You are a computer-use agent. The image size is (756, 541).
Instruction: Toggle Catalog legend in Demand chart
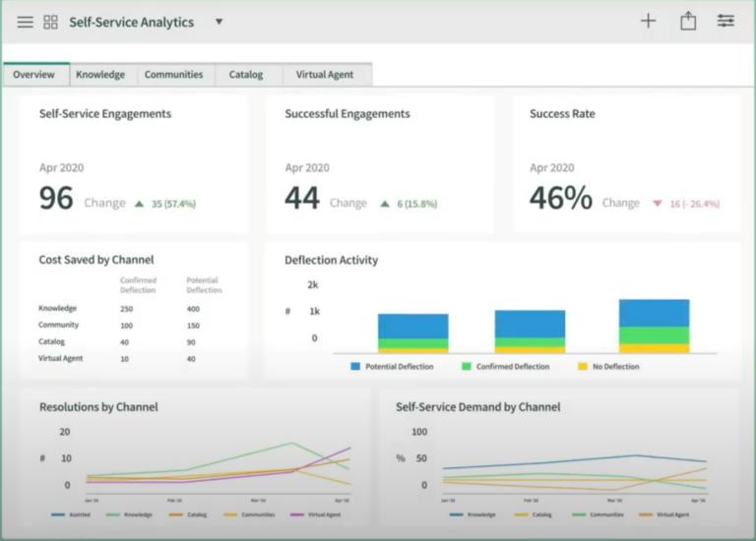533,515
